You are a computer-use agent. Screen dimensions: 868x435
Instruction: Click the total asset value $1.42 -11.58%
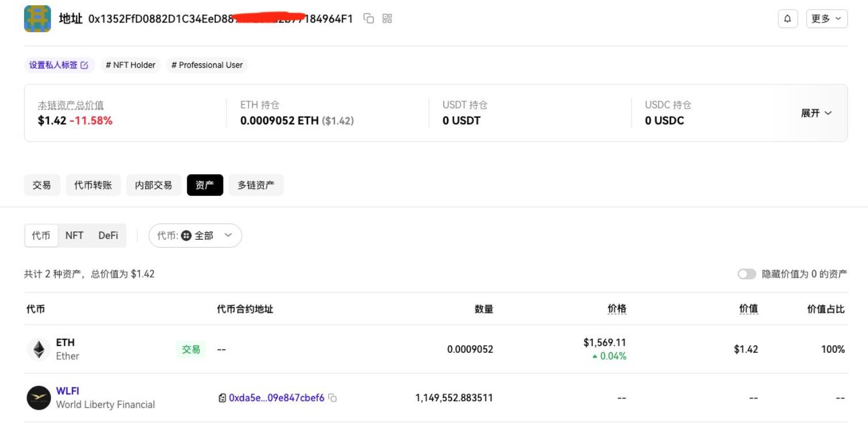(75, 121)
